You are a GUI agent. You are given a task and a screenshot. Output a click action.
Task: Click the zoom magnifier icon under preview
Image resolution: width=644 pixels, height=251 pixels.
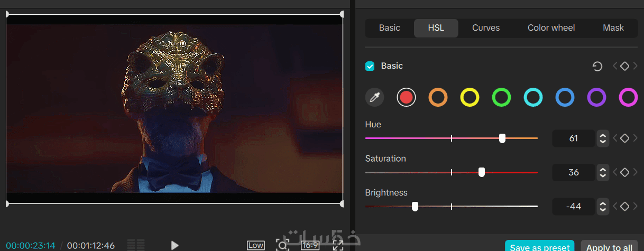point(282,245)
